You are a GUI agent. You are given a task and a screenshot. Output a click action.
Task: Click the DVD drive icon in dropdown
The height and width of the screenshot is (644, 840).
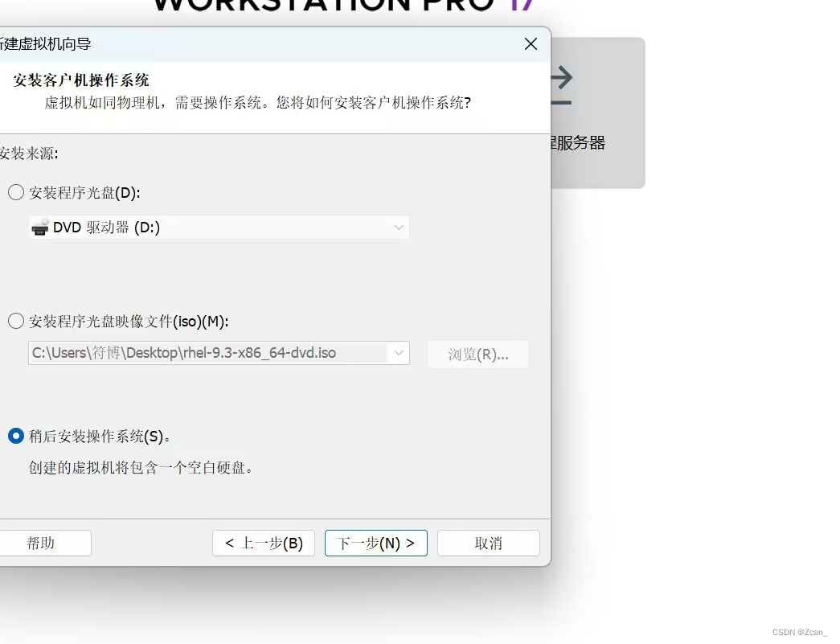point(40,228)
